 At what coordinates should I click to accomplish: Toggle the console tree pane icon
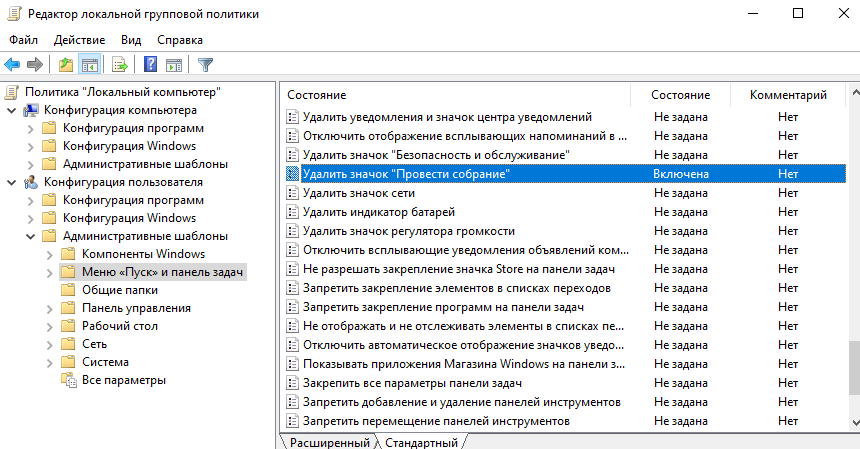coord(90,65)
